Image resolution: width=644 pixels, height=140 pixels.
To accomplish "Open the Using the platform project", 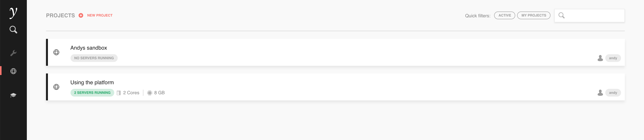I will tap(92, 82).
